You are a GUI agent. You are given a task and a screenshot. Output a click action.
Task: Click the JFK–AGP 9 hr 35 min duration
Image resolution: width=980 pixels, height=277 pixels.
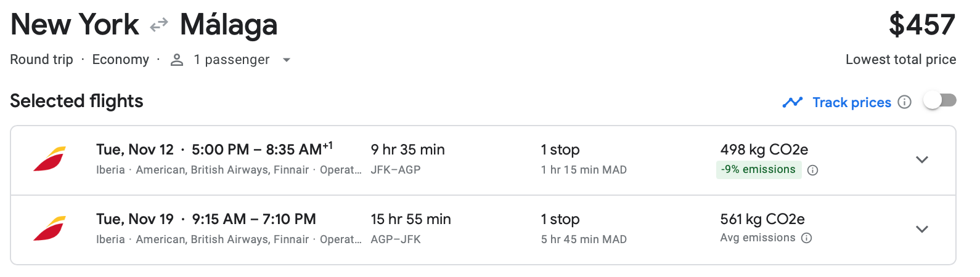tap(407, 150)
